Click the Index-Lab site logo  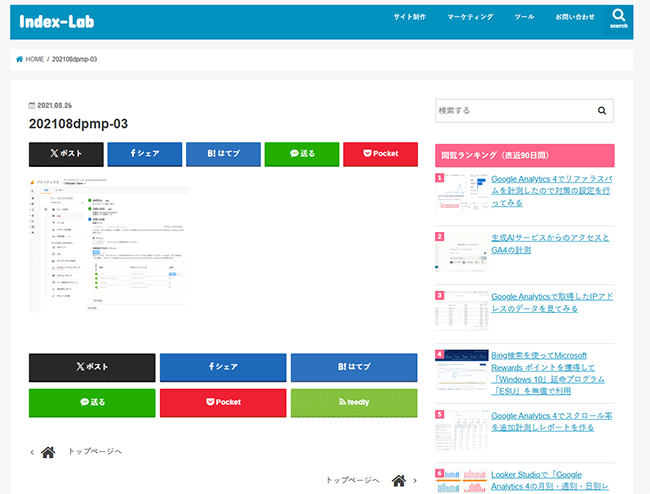[x=56, y=22]
